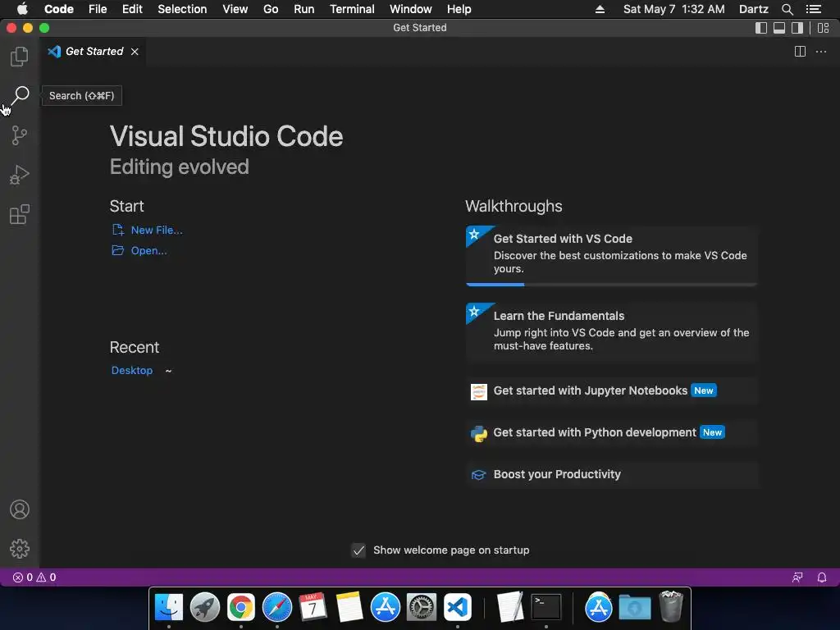Image resolution: width=840 pixels, height=630 pixels.
Task: Open the View menu
Action: [235, 9]
